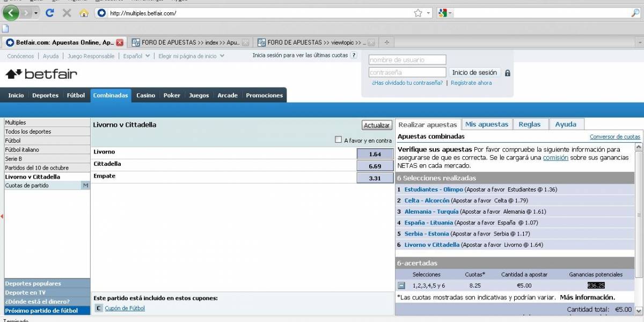The width and height of the screenshot is (644, 322).
Task: Switch to FORO DE APUESTAS index tab
Action: point(190,42)
